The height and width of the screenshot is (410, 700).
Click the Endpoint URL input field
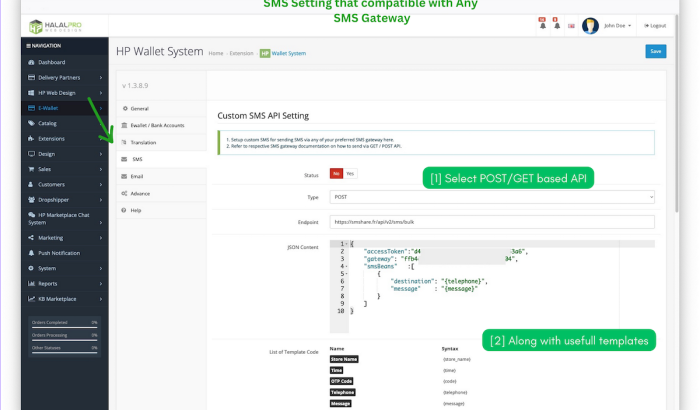(492, 222)
